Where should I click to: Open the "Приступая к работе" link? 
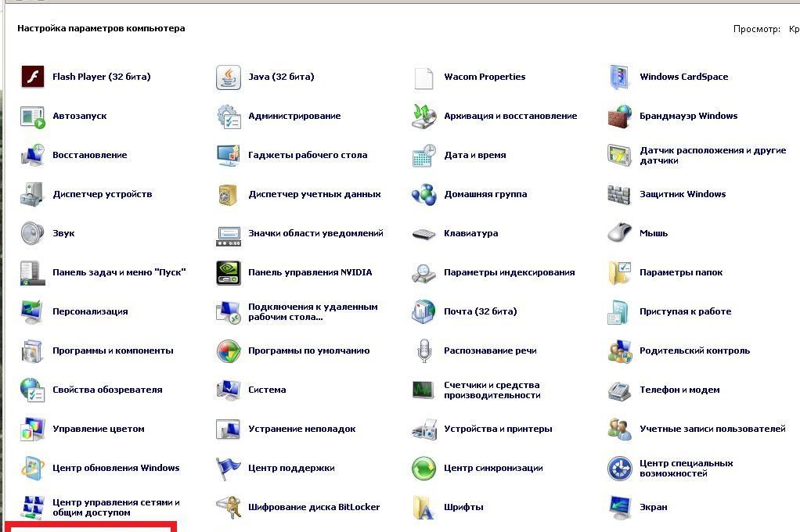pyautogui.click(x=685, y=311)
